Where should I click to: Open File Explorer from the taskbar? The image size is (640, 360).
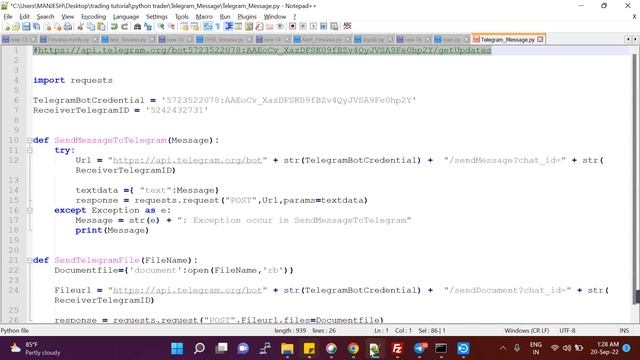coord(287,349)
